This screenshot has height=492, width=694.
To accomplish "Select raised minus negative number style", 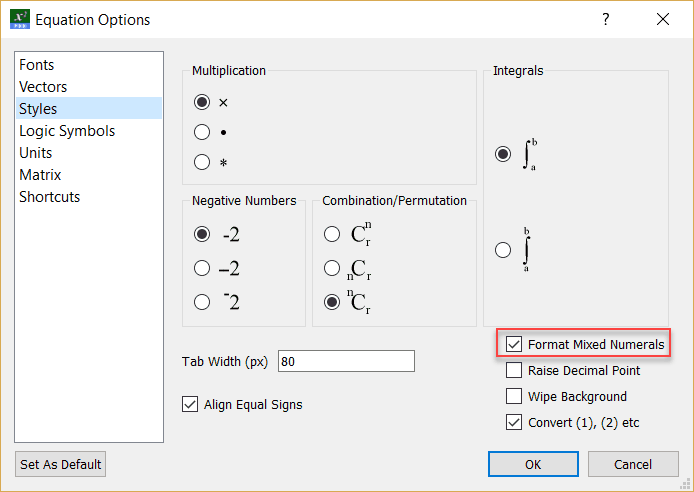I will [202, 302].
